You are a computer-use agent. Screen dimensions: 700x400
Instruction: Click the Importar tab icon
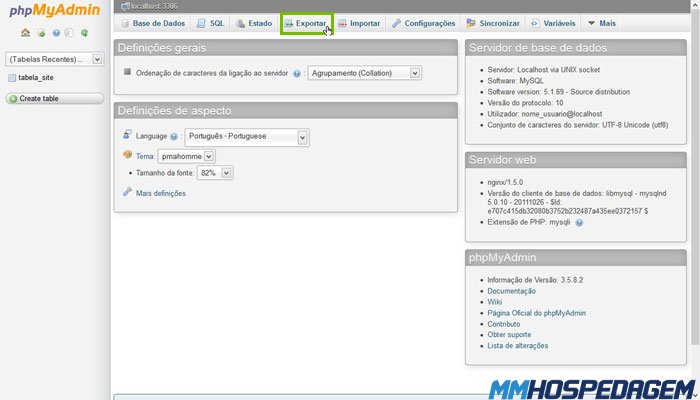tap(342, 23)
